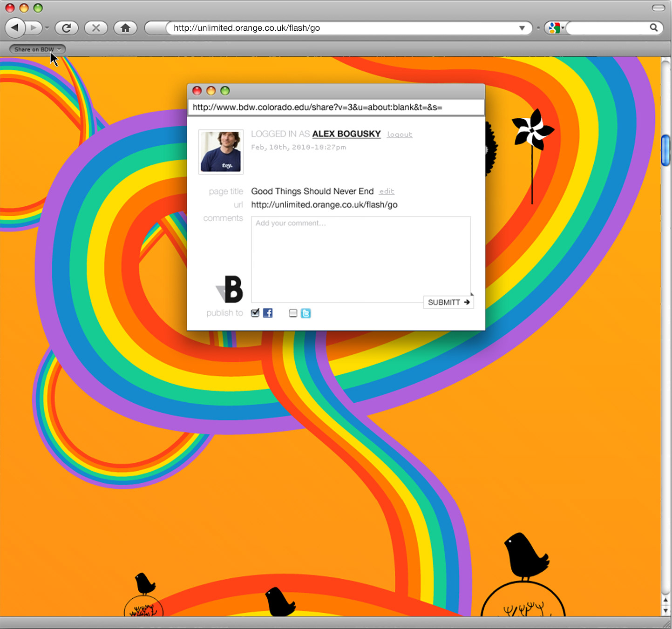Click into the browser search field
This screenshot has height=629, width=672.
tap(607, 28)
